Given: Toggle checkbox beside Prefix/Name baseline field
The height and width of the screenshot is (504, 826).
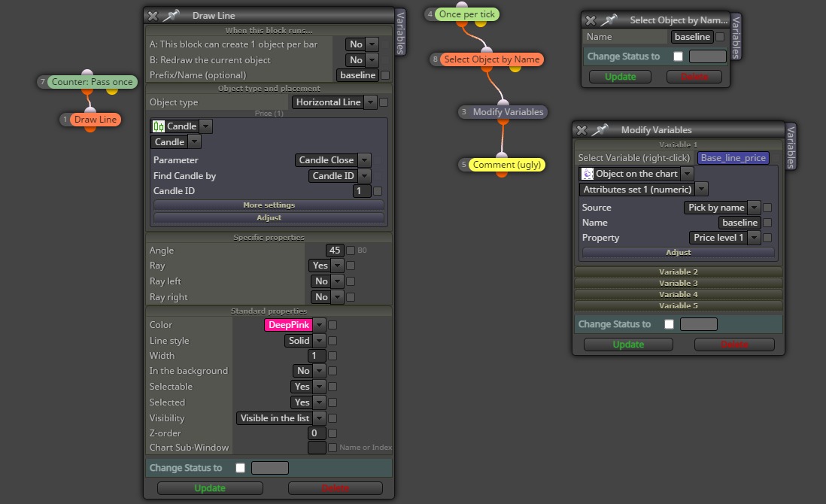Looking at the screenshot, I should point(385,75).
